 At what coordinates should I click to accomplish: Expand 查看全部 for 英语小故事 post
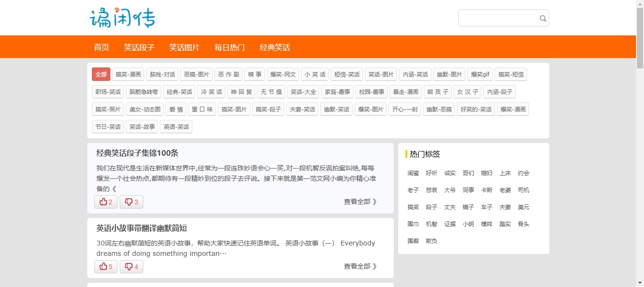pos(360,266)
